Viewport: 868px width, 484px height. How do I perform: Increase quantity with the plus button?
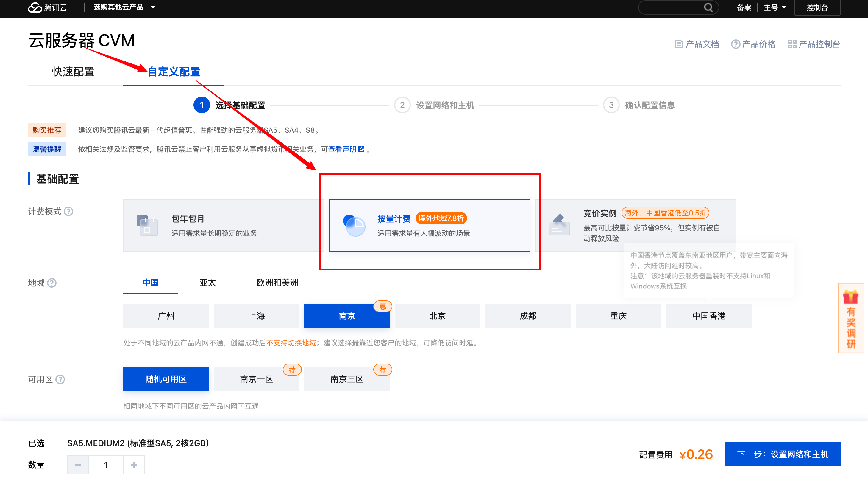[134, 465]
